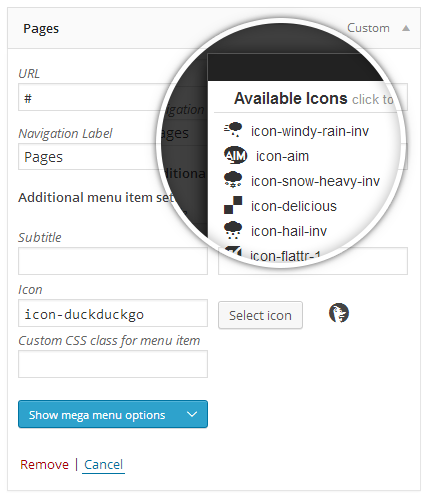Click the Remove link

point(44,464)
